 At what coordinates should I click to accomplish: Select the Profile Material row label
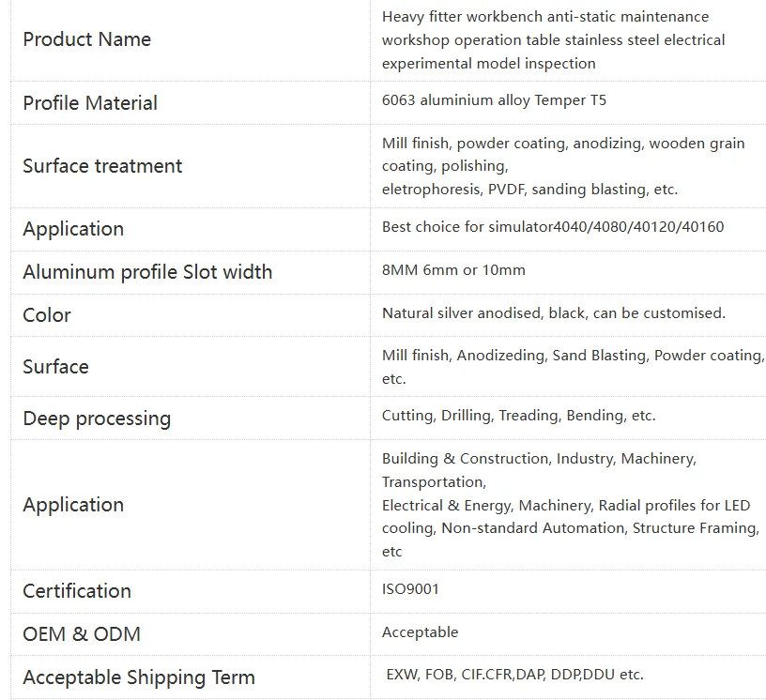[90, 103]
